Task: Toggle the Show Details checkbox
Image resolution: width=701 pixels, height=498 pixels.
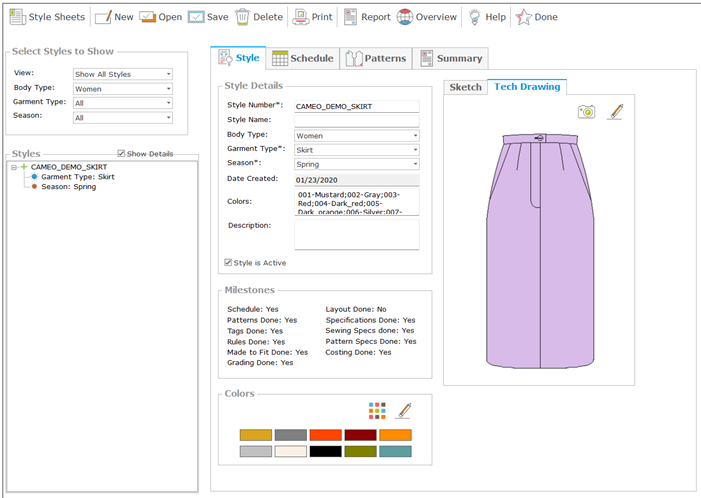Action: [122, 154]
